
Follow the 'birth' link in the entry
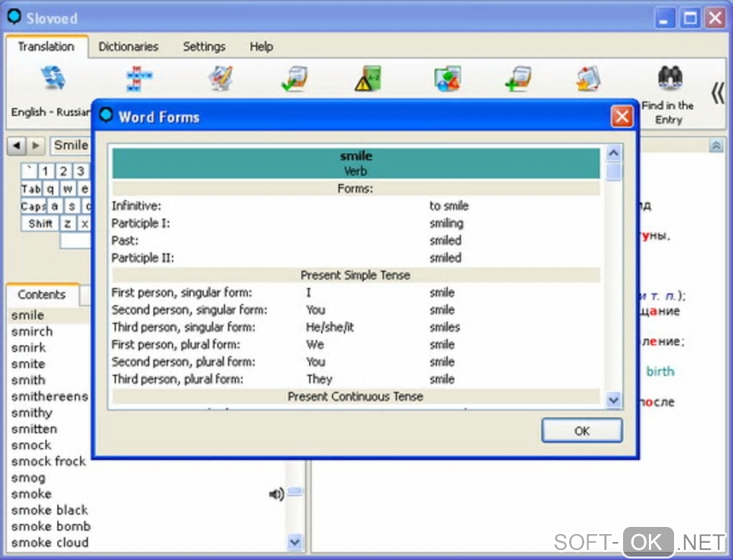[x=660, y=371]
